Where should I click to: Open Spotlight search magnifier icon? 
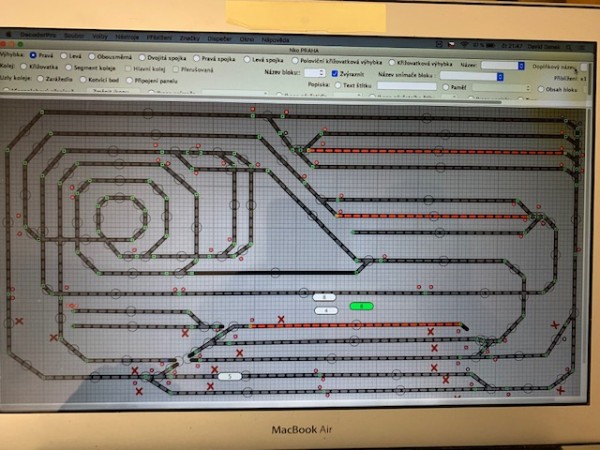point(569,47)
